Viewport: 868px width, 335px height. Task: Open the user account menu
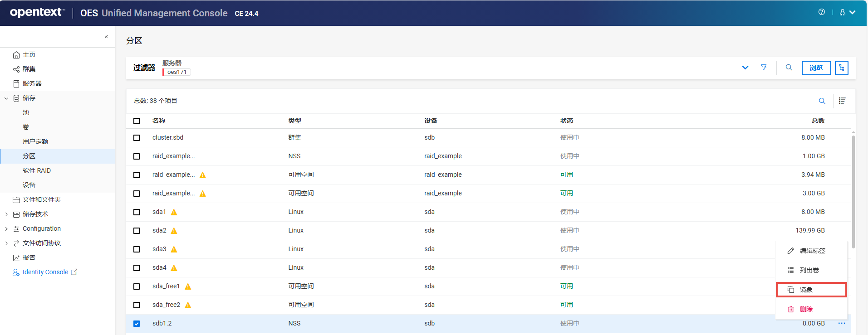[847, 12]
